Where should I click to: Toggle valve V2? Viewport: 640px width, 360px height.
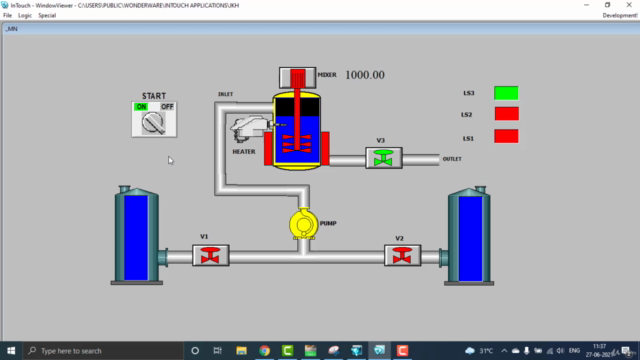pos(402,256)
